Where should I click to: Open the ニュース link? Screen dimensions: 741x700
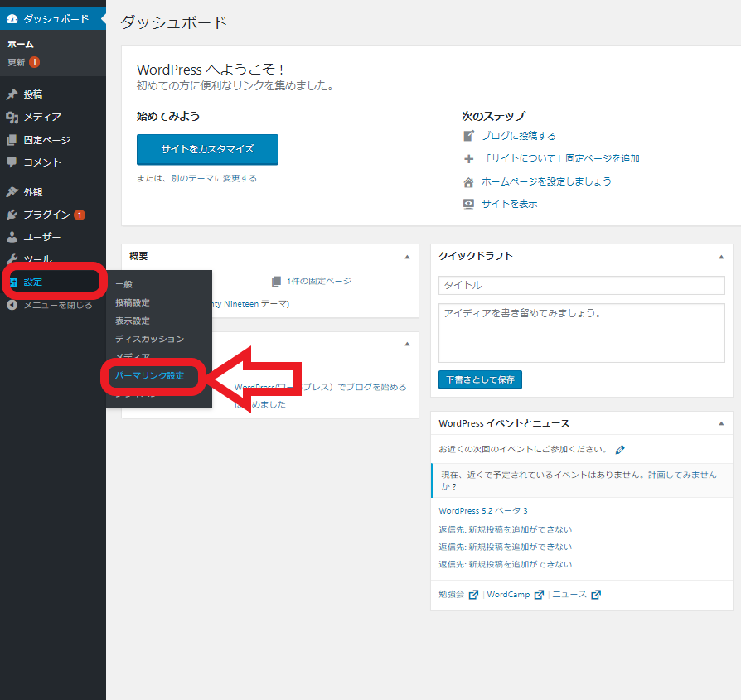[x=569, y=595]
